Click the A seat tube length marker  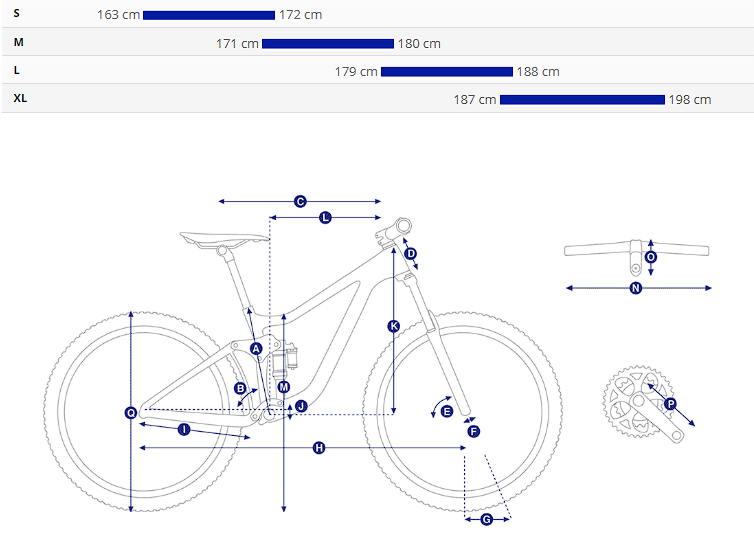coord(256,348)
